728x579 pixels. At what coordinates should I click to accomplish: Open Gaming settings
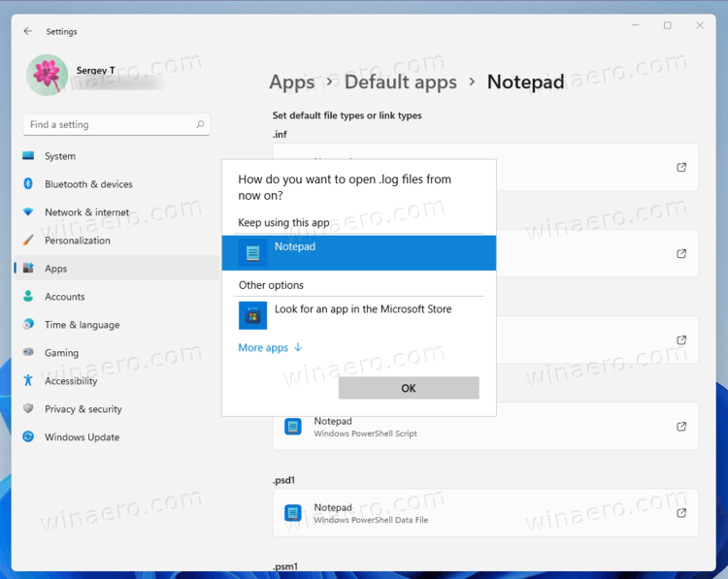tap(116, 353)
